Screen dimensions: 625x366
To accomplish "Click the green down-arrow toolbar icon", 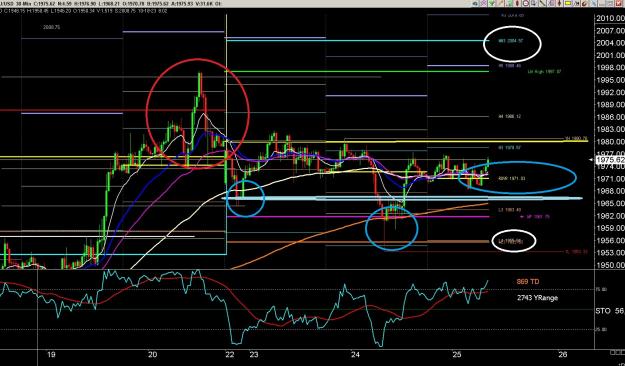I will tap(491, 4).
